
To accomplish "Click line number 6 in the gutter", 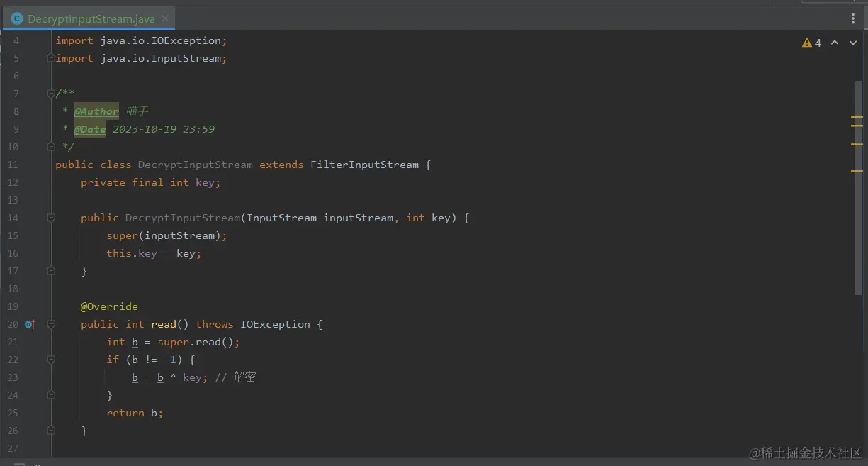I will pos(16,76).
